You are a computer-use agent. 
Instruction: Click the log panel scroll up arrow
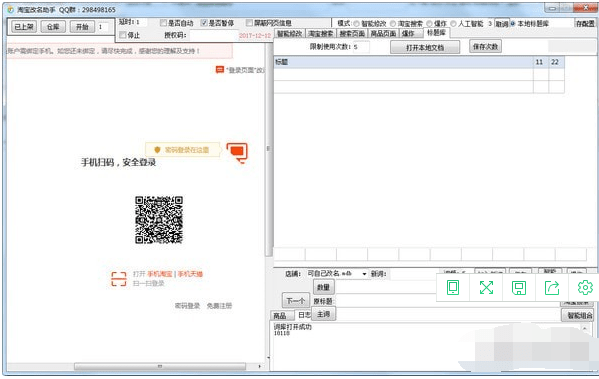pos(585,328)
